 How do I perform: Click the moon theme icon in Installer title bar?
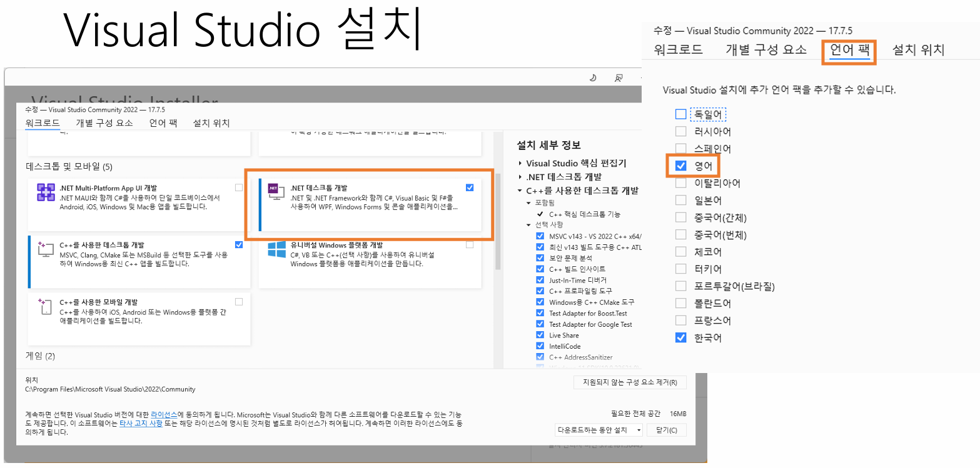[x=593, y=77]
